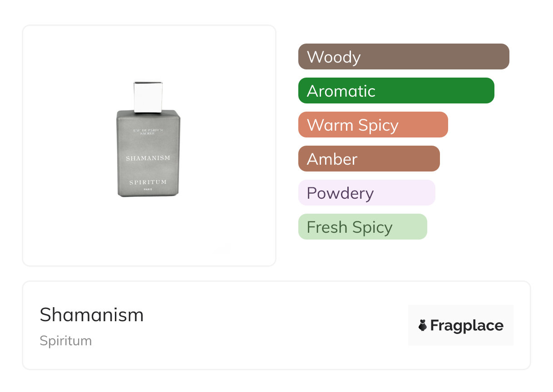Open the Shamanism fragrance title
The height and width of the screenshot is (392, 553).
pyautogui.click(x=92, y=315)
